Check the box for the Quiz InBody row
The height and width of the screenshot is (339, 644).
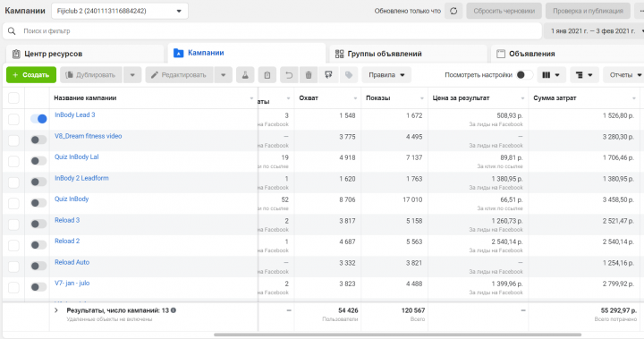[x=13, y=203]
